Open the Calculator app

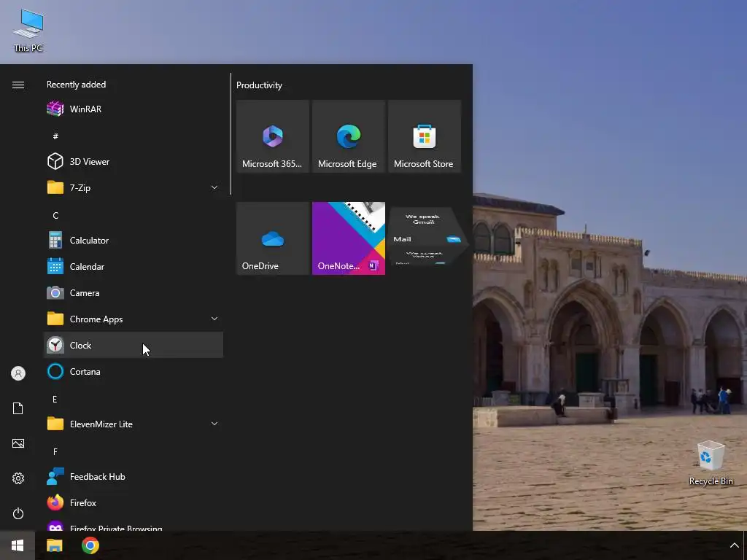133,241
